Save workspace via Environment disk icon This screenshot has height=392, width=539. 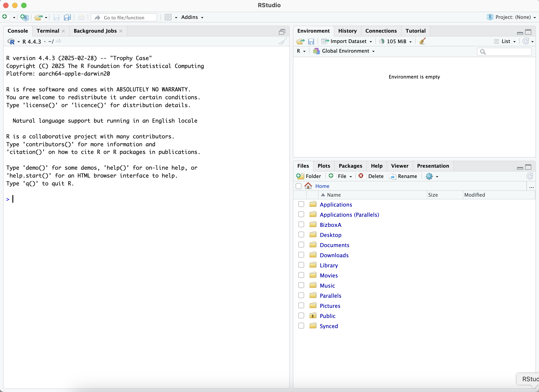(311, 42)
